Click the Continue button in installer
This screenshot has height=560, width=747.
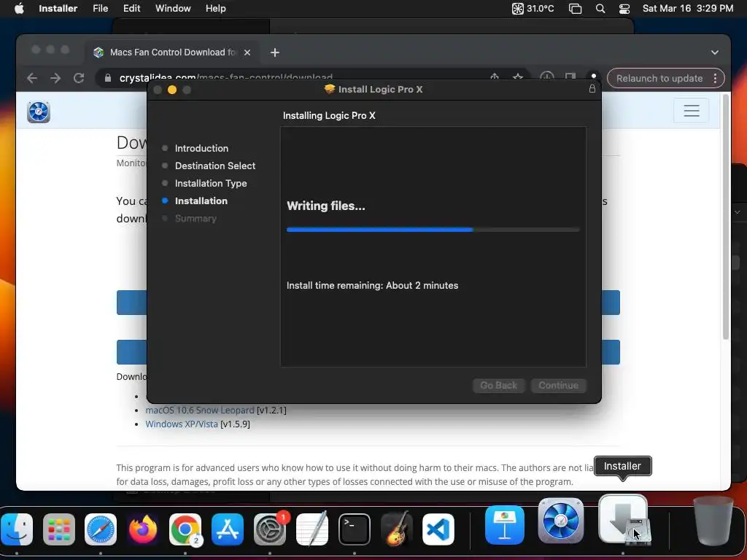(x=558, y=385)
